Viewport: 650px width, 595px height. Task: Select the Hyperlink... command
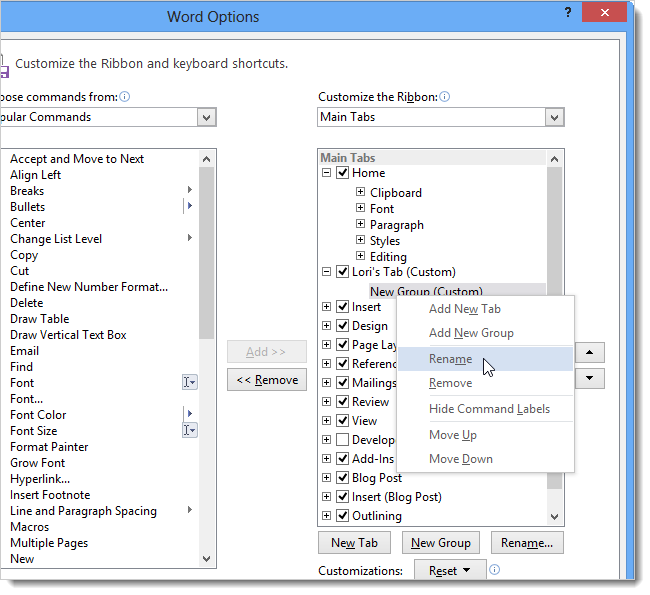[40, 479]
